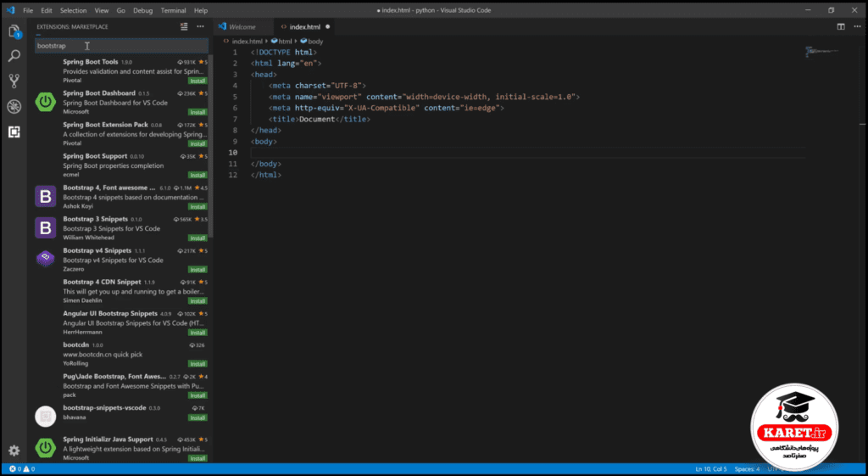Open the File menu
This screenshot has height=476, width=868.
pyautogui.click(x=28, y=10)
